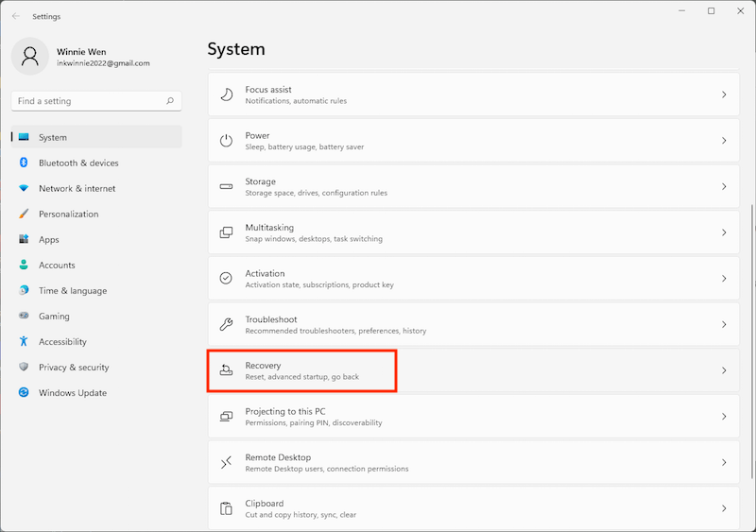Click 'Storage space, drives, configuration rules' text
The width and height of the screenshot is (756, 532).
(x=316, y=193)
